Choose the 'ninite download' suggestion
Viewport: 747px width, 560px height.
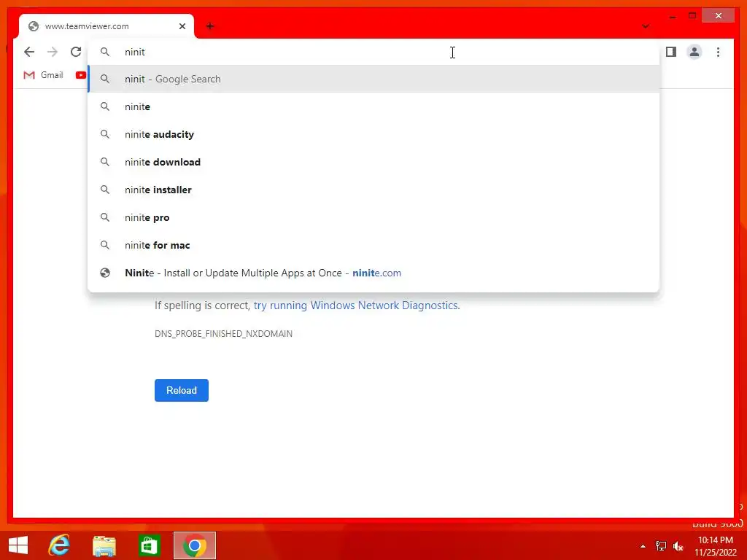pos(374,162)
